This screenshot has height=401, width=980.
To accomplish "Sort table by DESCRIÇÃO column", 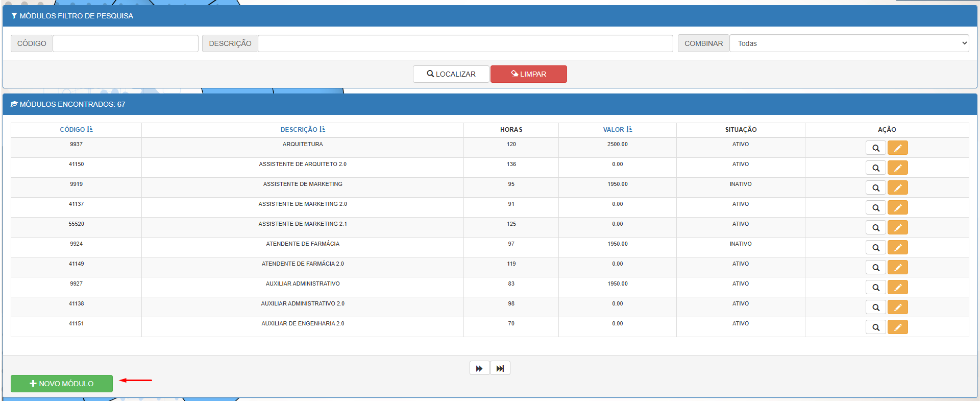I will [x=303, y=130].
